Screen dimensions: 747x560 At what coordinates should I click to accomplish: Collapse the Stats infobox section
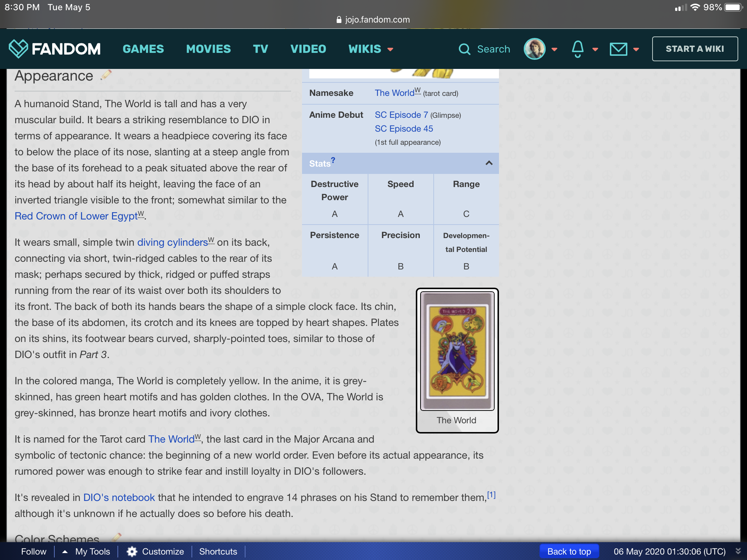pyautogui.click(x=489, y=163)
